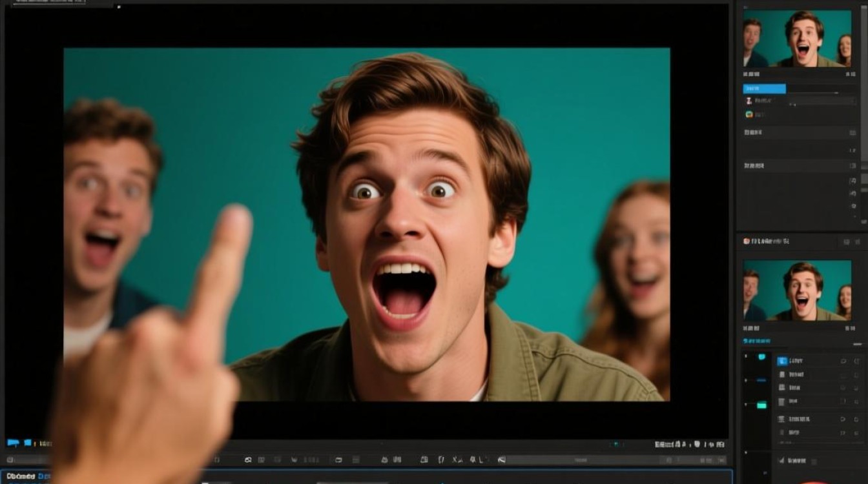
Task: Select the blue-highlighted icon in the layer list
Action: [782, 361]
